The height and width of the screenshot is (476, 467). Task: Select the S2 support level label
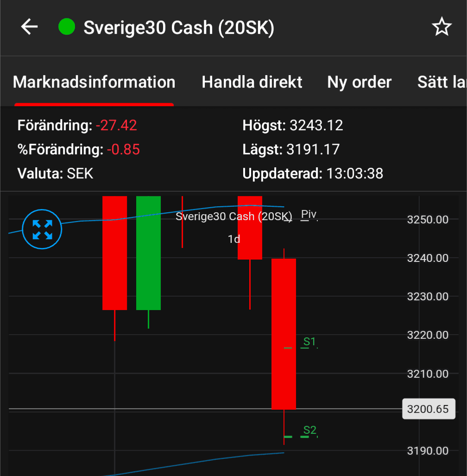click(x=309, y=430)
